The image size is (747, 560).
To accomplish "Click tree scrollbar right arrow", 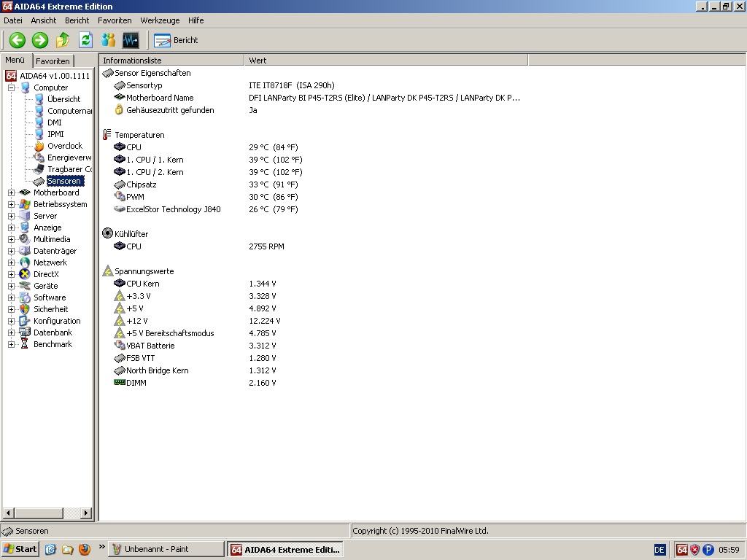I will click(x=86, y=513).
